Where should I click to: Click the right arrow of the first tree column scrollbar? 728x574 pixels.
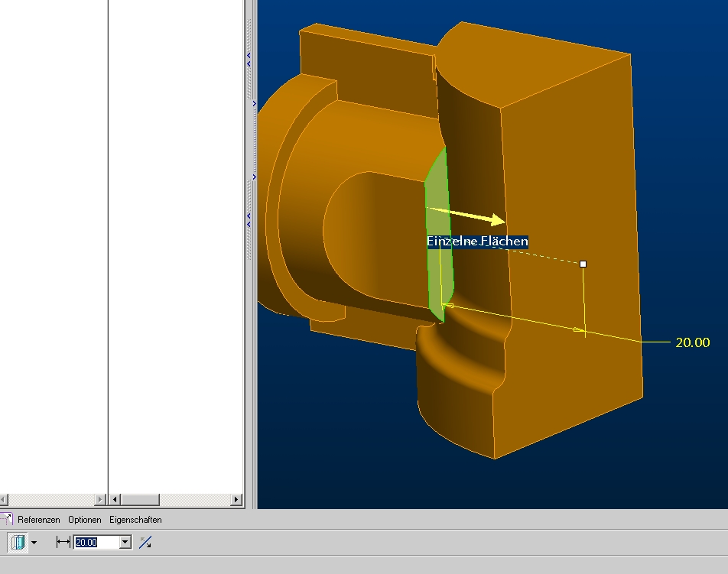click(99, 500)
